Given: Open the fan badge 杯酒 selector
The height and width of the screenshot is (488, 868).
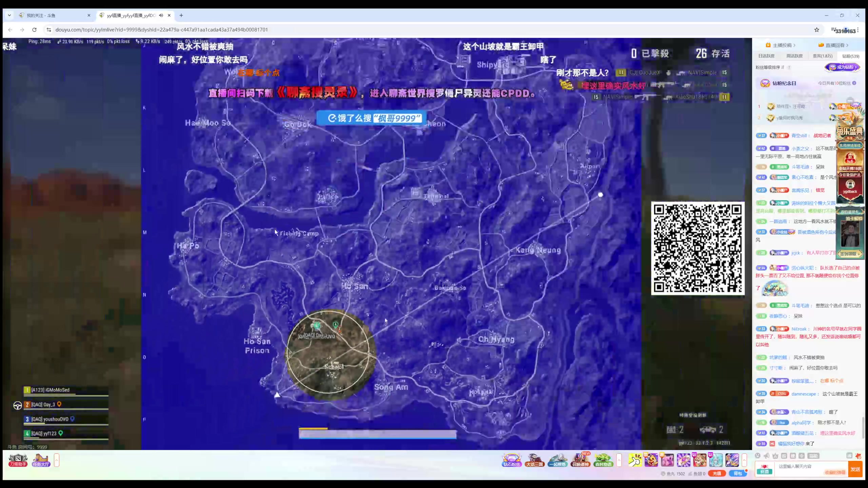Looking at the screenshot, I should 765,469.
